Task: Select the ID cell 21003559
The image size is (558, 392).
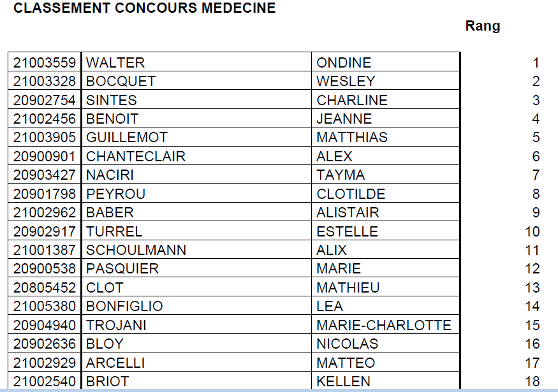Action: point(45,62)
